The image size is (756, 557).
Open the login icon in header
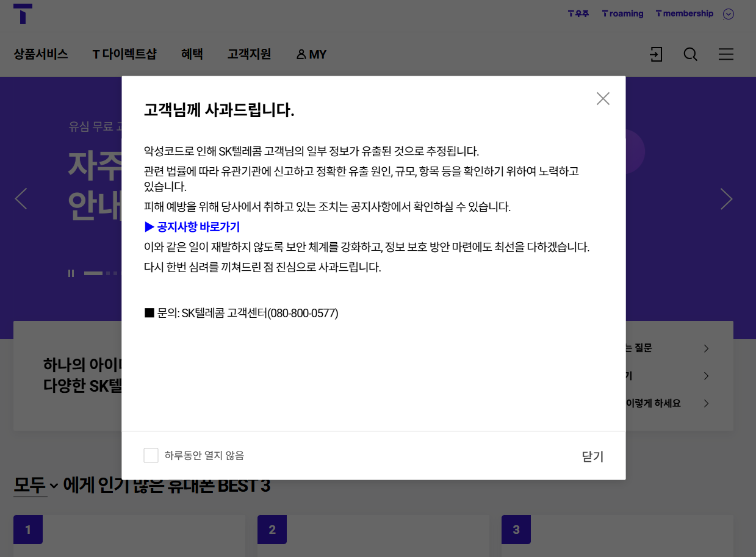656,54
